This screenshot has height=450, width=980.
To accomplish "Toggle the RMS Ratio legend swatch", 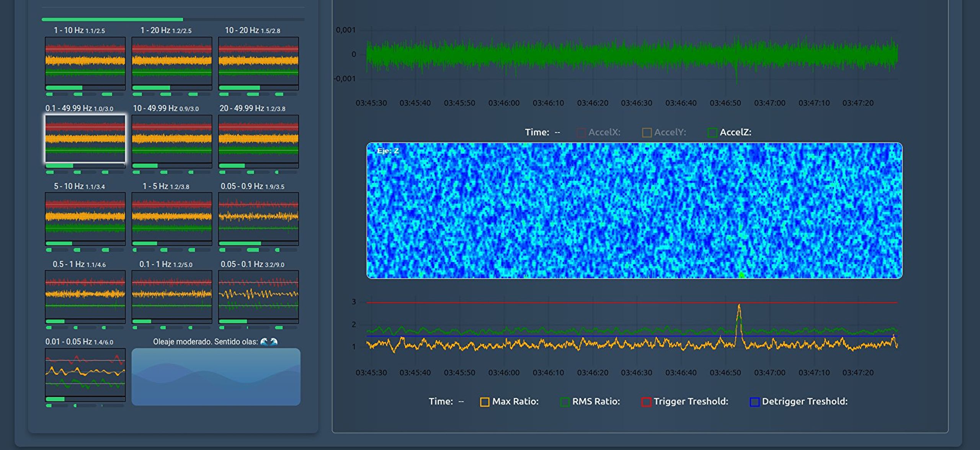I will (565, 402).
